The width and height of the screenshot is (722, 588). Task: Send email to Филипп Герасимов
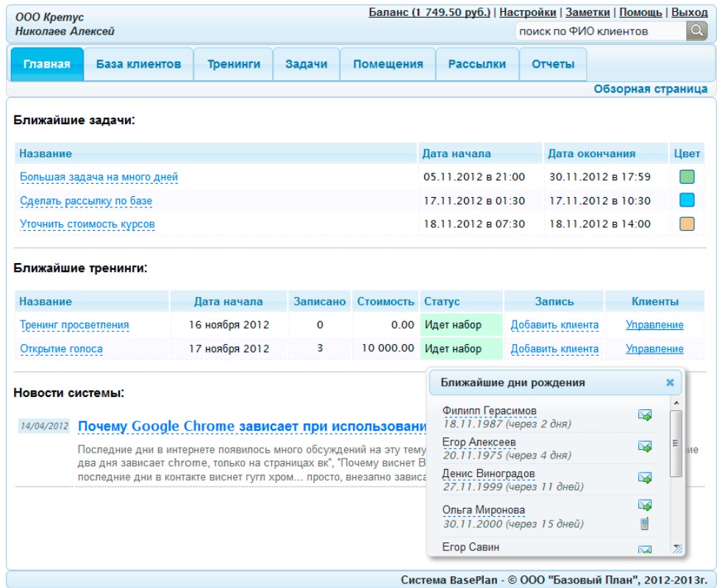(645, 415)
